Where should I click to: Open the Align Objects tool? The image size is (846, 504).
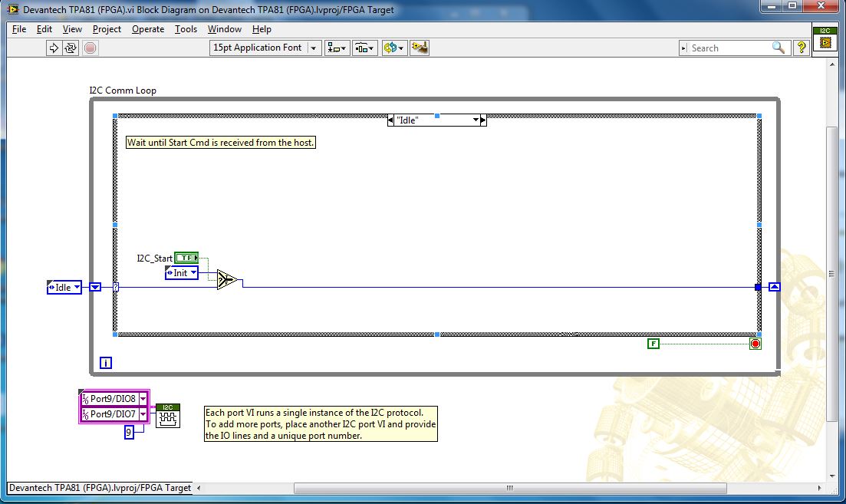(337, 48)
